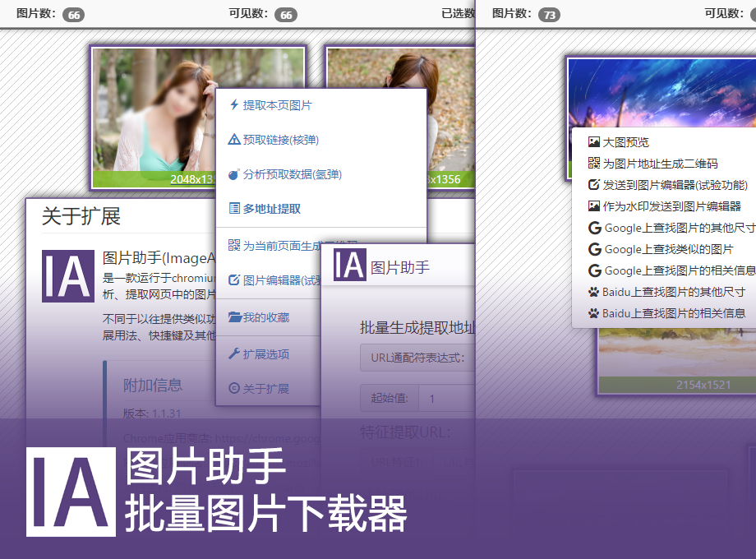The height and width of the screenshot is (559, 756).
Task: Click the 起始值 input showing 1
Action: pos(445,397)
